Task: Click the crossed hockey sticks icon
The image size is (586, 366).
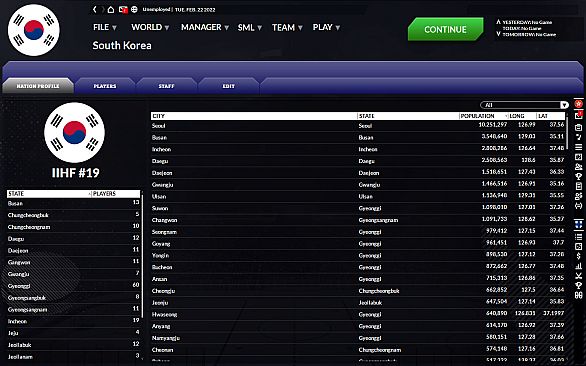Action: pyautogui.click(x=579, y=276)
